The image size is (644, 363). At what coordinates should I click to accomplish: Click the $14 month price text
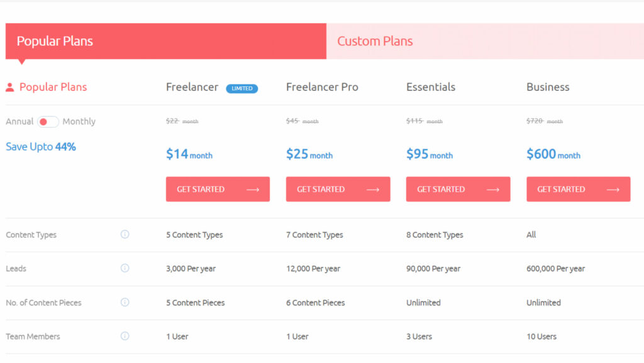(189, 154)
